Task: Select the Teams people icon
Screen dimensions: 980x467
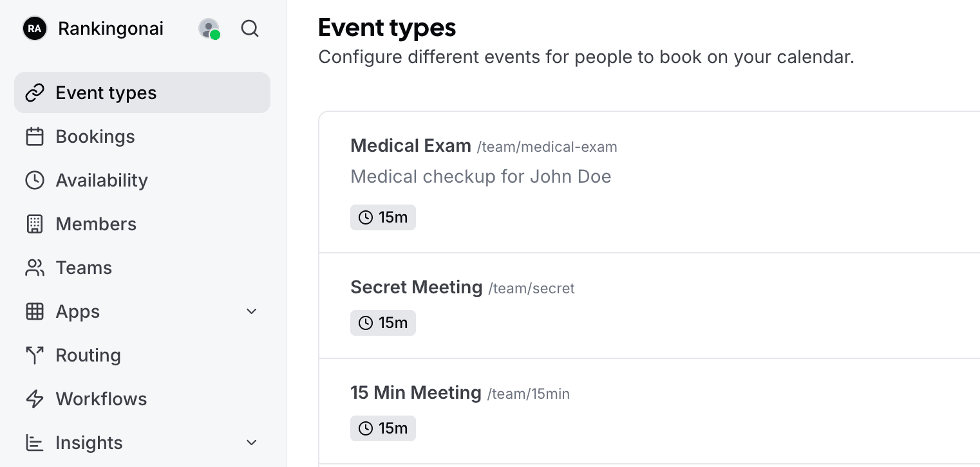Action: tap(35, 268)
